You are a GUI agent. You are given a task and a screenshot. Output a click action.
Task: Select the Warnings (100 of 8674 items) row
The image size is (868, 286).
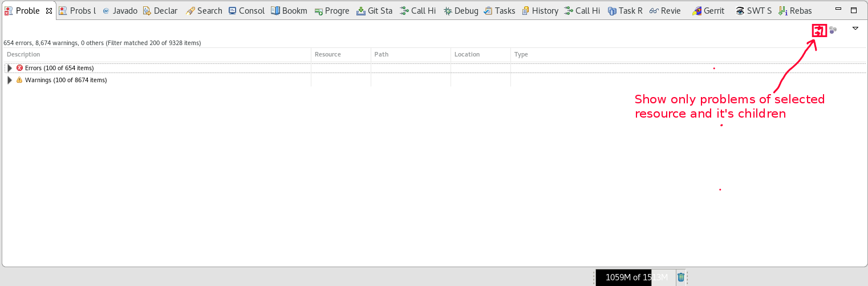pos(435,80)
